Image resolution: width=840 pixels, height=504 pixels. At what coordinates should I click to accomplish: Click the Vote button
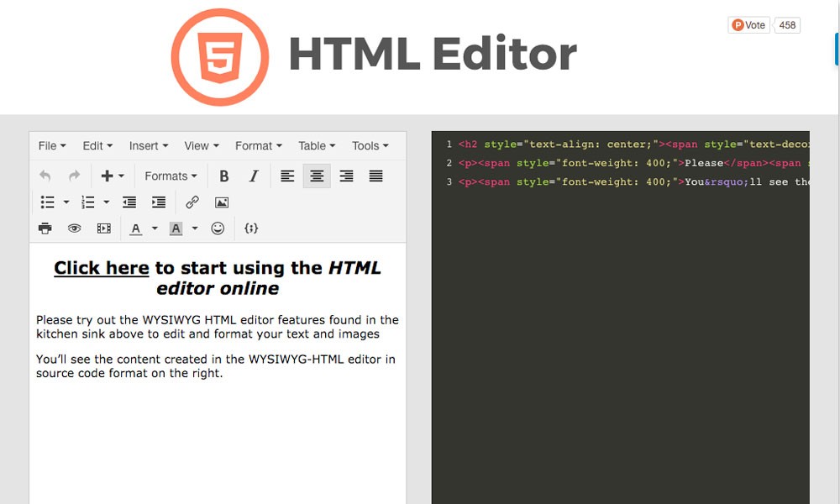749,25
